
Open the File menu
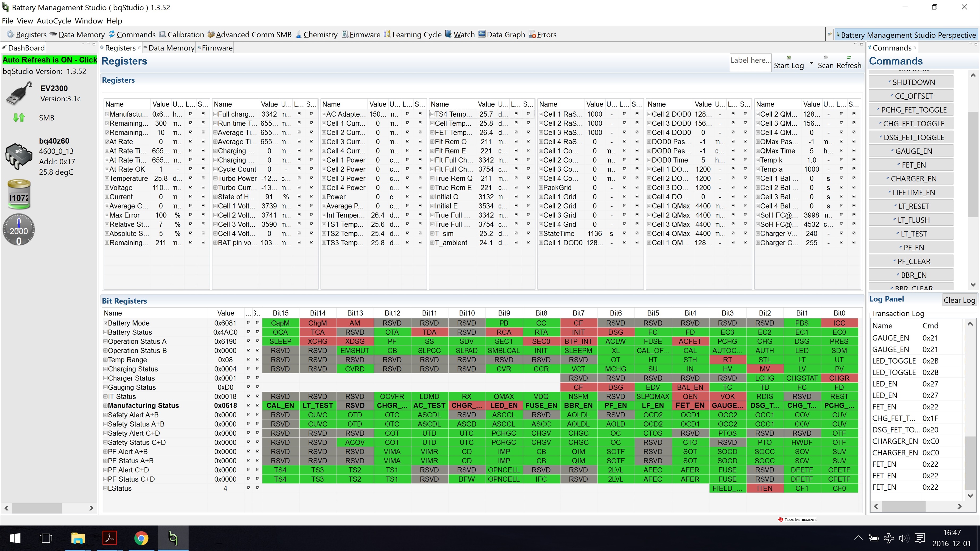7,21
